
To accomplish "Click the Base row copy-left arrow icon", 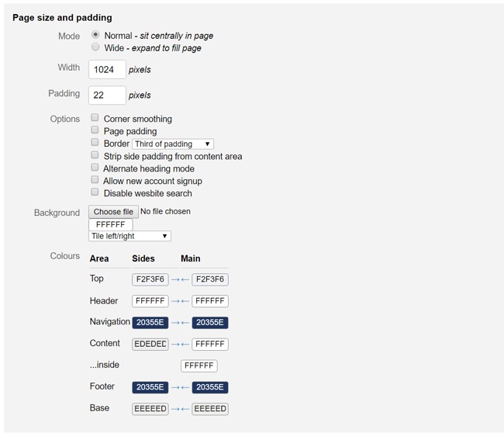I will pyautogui.click(x=185, y=409).
